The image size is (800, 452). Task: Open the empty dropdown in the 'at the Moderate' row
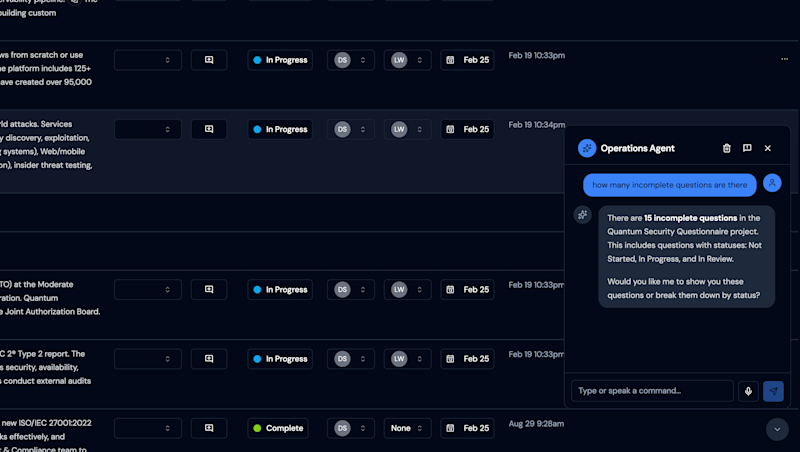pyautogui.click(x=148, y=290)
